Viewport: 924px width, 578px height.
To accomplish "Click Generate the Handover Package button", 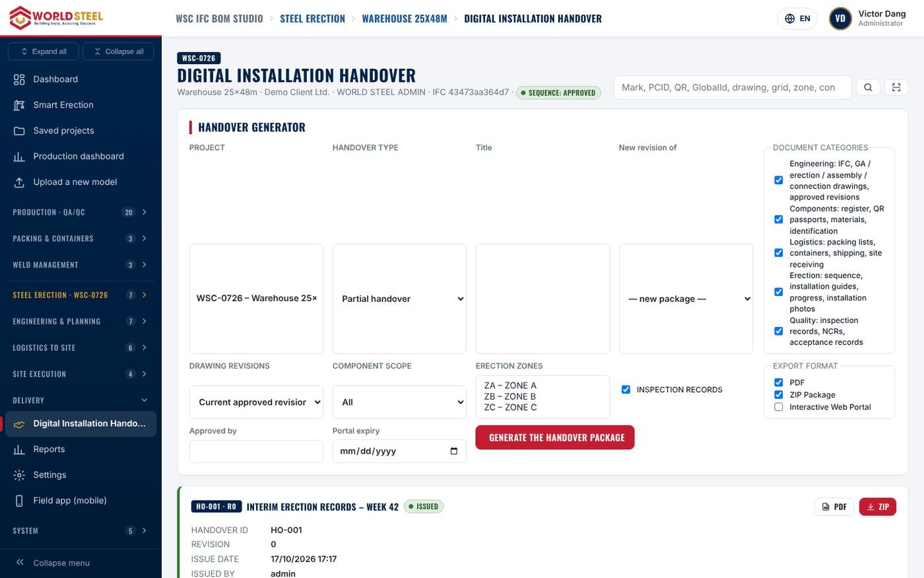I will (x=555, y=437).
